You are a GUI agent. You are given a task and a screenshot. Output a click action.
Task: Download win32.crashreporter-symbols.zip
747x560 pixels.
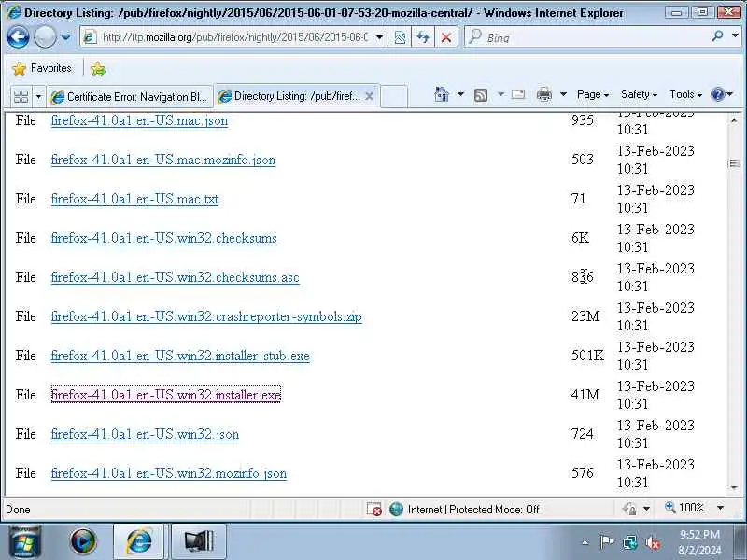(206, 316)
